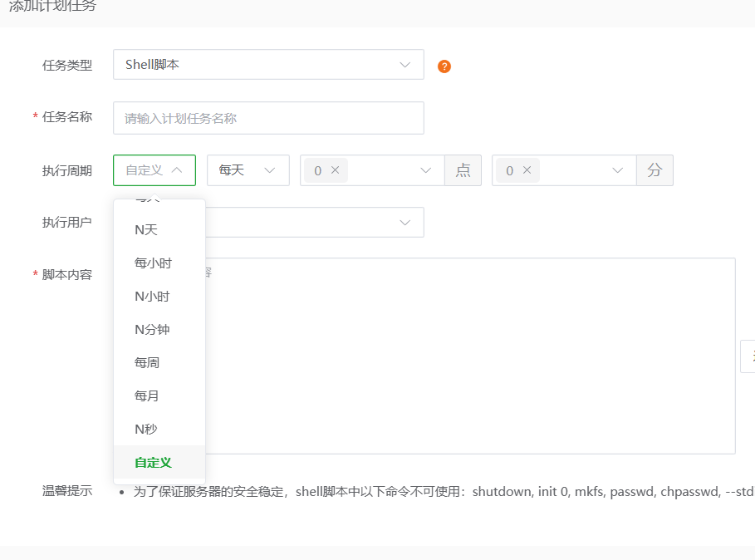Click the 执行用户 label
Image resolution: width=755 pixels, height=560 pixels.
tap(67, 222)
